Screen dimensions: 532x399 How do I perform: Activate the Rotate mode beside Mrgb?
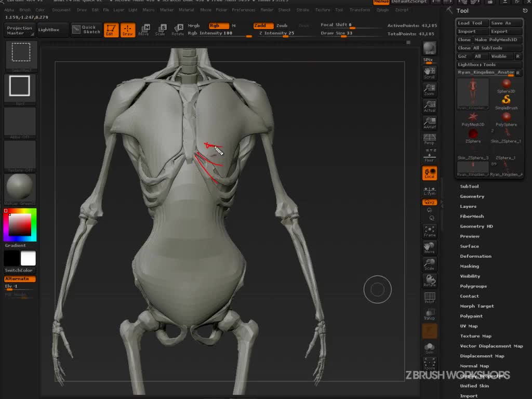pyautogui.click(x=178, y=30)
